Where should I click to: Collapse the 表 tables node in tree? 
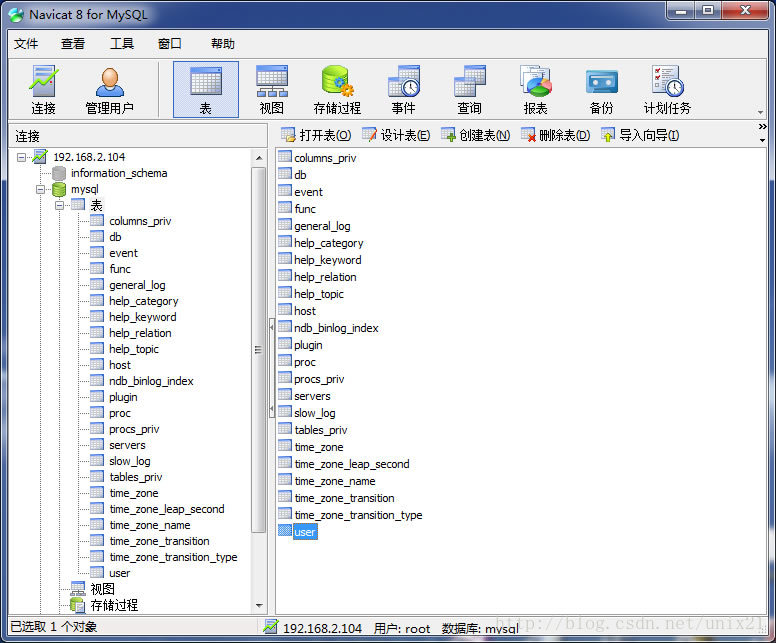click(x=59, y=205)
